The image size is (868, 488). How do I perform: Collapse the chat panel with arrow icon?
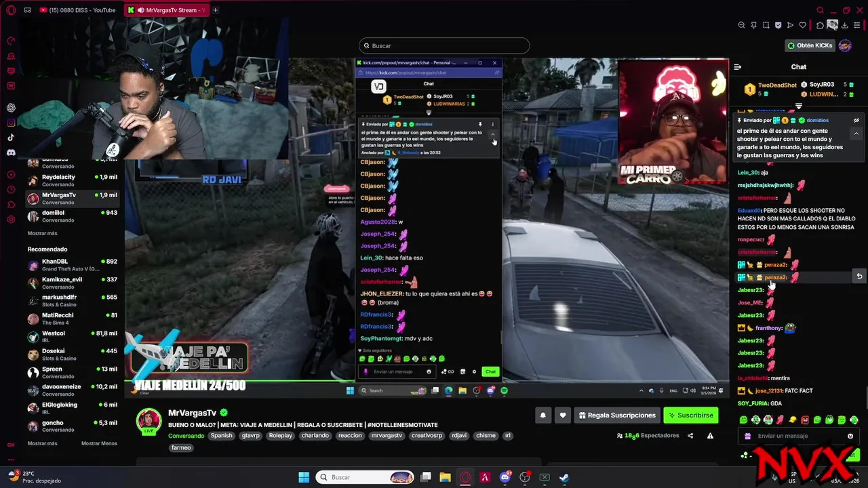[x=738, y=67]
